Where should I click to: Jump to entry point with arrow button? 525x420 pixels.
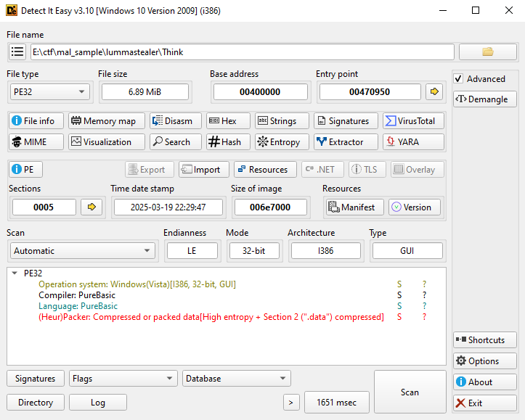434,91
